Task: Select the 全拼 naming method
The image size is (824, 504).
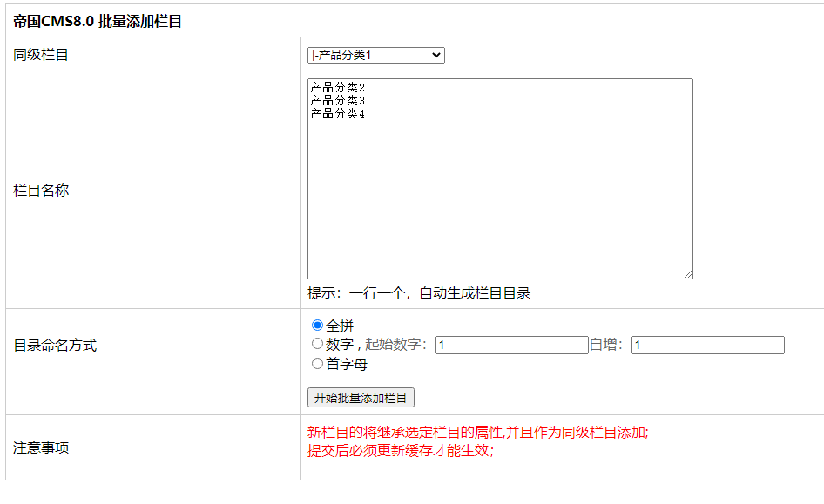Action: tap(314, 324)
